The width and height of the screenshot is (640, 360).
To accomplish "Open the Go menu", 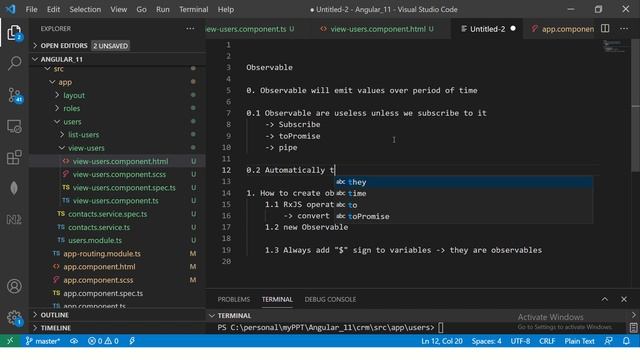I will (x=141, y=9).
